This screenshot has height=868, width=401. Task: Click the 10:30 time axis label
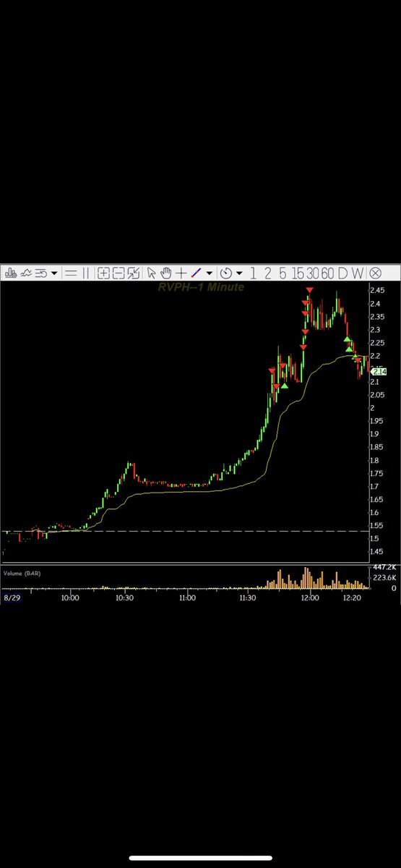[x=124, y=598]
